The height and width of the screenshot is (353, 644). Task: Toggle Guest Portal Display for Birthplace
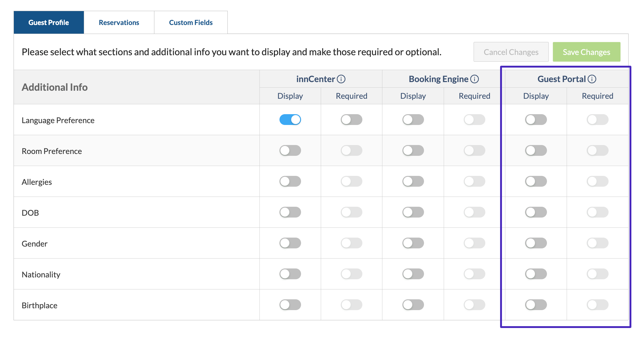click(536, 305)
